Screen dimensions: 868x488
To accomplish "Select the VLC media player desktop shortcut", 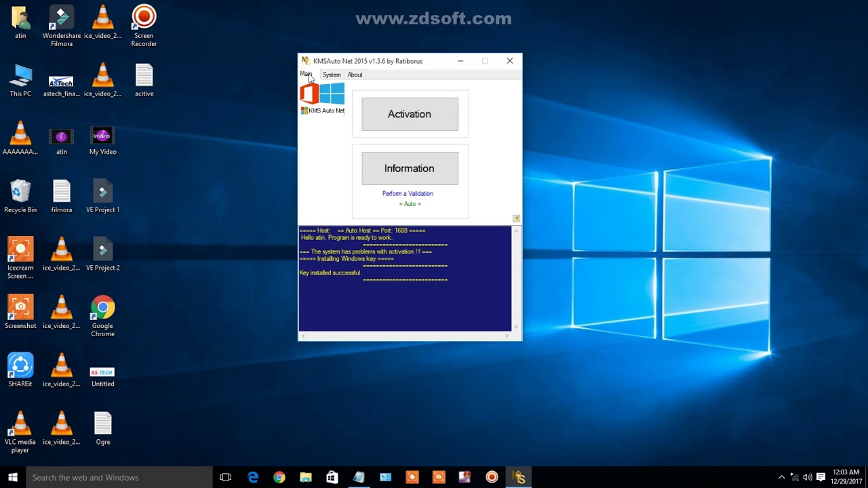I will [20, 432].
